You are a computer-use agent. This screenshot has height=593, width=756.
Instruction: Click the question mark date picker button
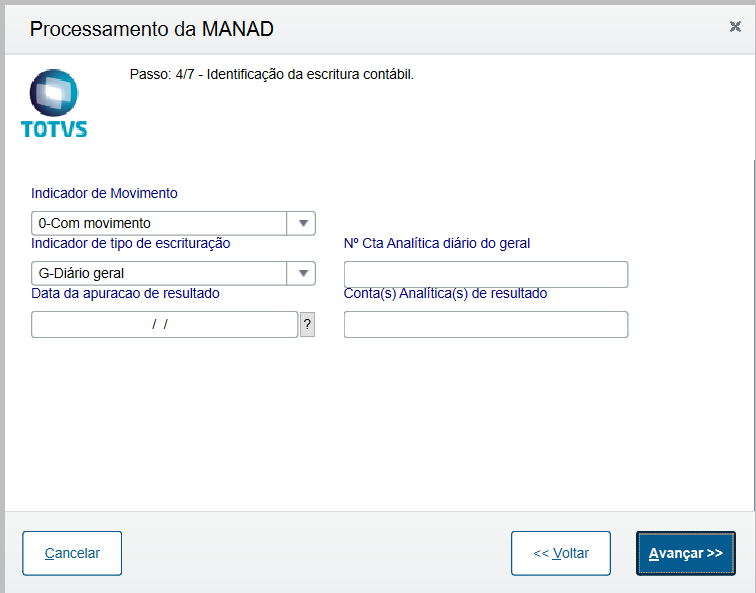307,324
